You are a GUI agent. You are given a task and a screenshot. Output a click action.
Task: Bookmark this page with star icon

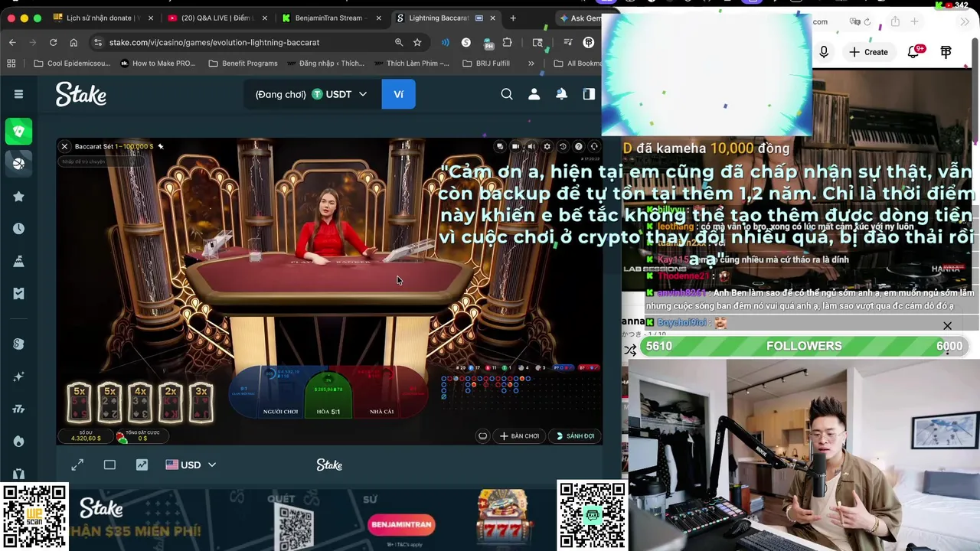click(x=417, y=42)
